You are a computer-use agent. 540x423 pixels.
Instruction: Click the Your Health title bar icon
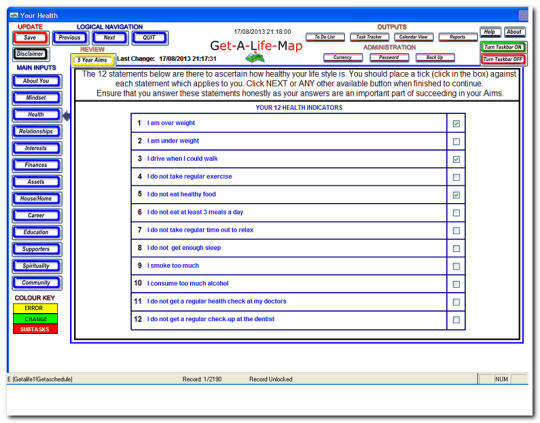tap(14, 16)
